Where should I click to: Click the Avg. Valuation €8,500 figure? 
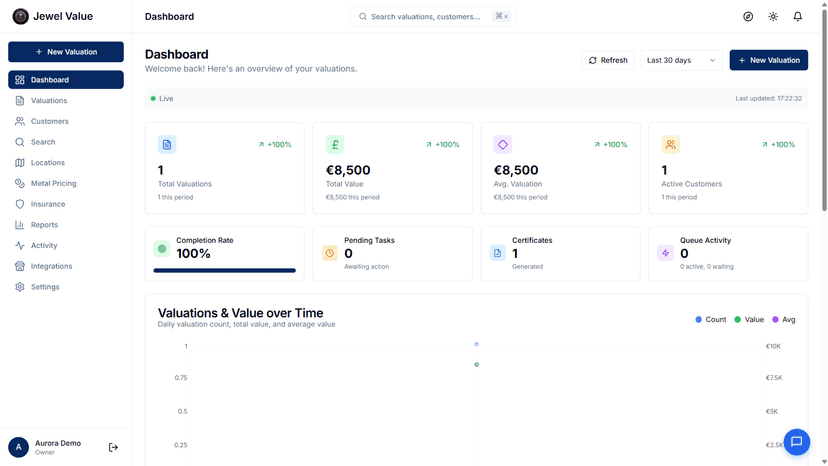tap(516, 170)
